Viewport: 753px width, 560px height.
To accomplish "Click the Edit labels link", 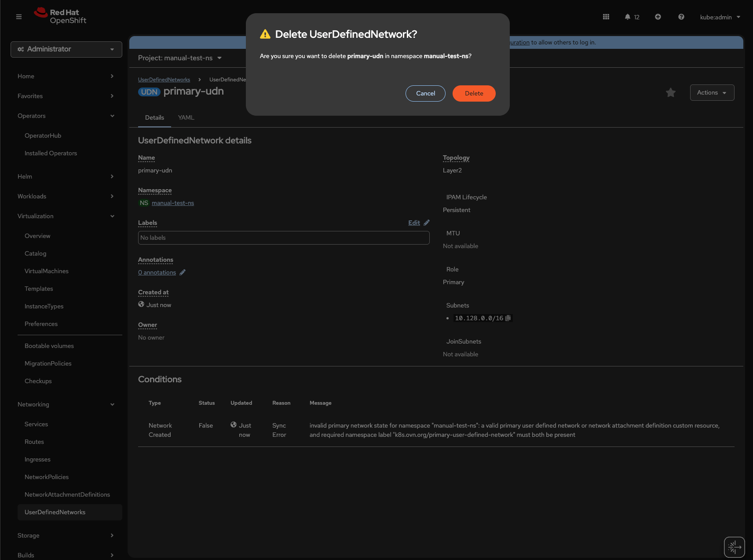I will coord(414,223).
